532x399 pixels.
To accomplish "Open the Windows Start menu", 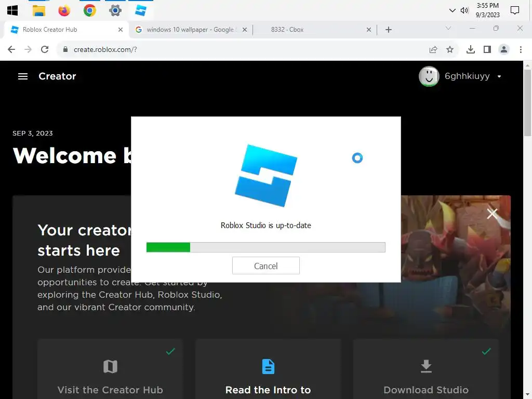I will tap(12, 10).
